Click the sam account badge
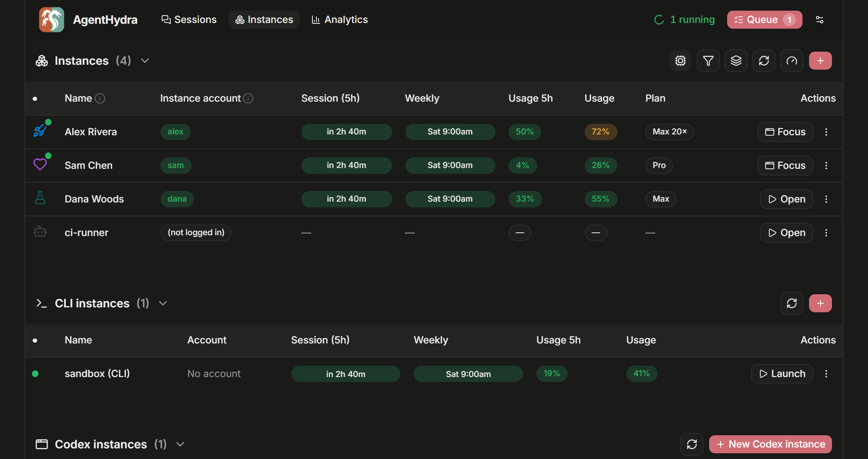Screen dimensions: 868x459 [x=176, y=166]
